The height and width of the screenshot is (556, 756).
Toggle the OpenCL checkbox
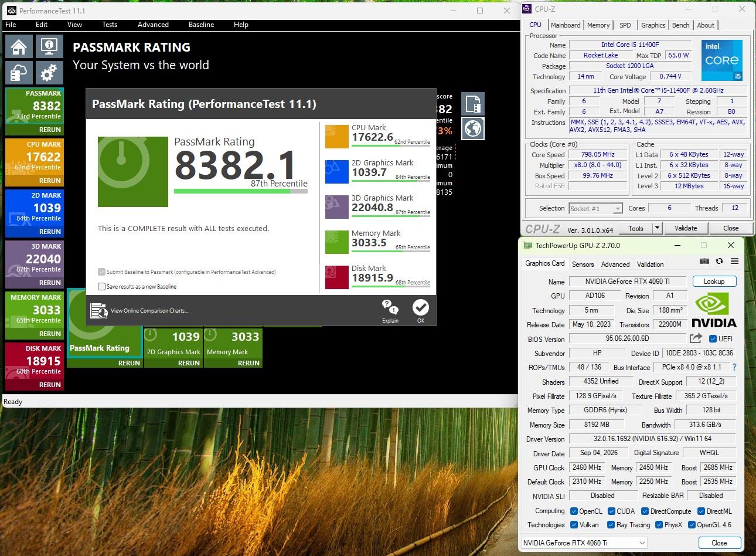coord(574,511)
